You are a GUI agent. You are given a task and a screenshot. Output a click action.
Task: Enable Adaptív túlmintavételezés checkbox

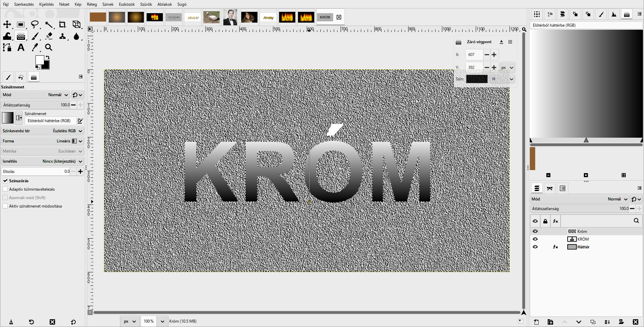pos(5,189)
